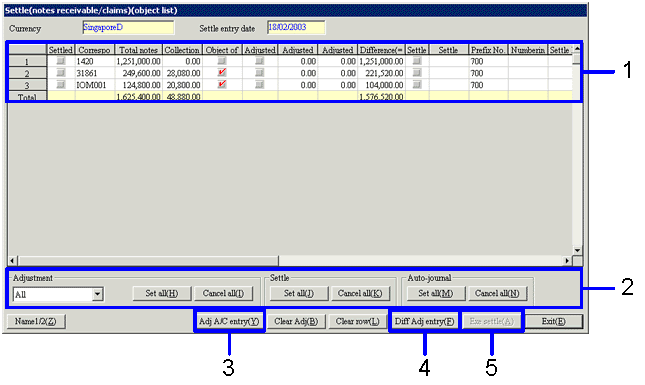Click correspondent cell 1420
Image resolution: width=645 pixels, height=385 pixels.
pyautogui.click(x=95, y=61)
